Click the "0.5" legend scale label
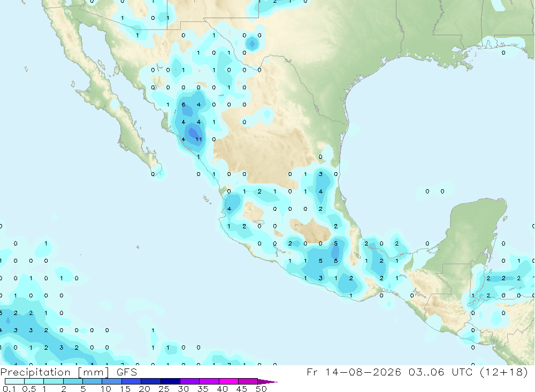Viewport: 535px width, 392px height. 29,389
